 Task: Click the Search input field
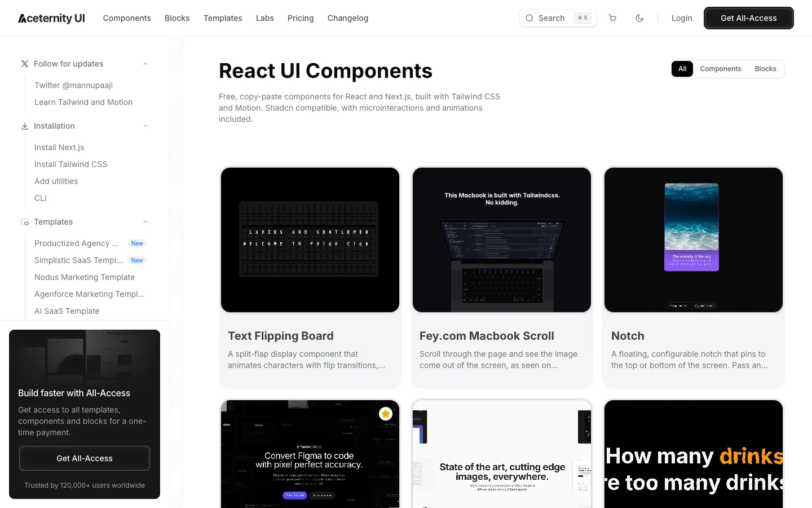558,18
